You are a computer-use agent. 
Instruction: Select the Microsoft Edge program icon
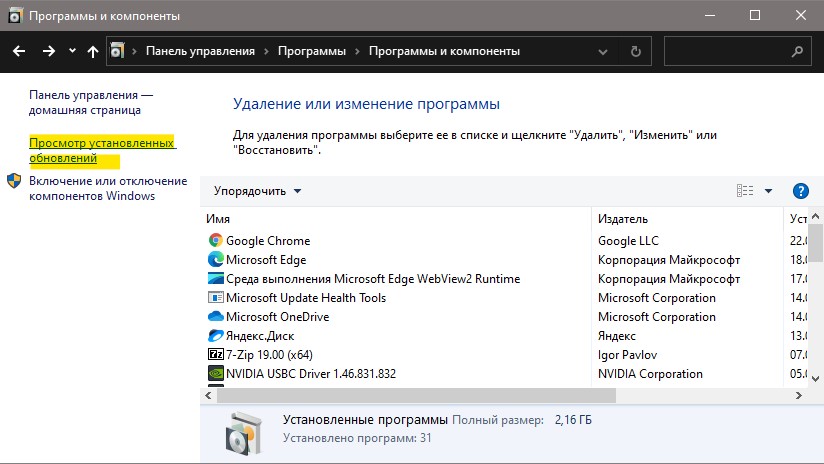(215, 260)
